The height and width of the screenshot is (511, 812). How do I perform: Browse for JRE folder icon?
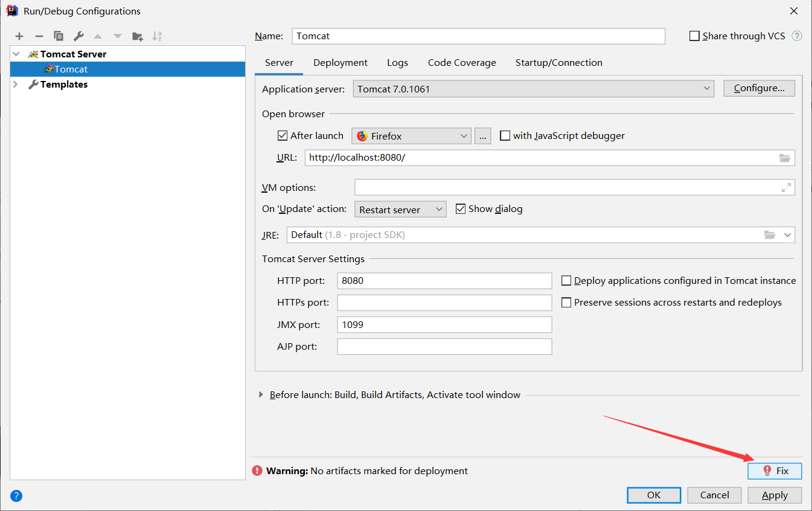770,235
